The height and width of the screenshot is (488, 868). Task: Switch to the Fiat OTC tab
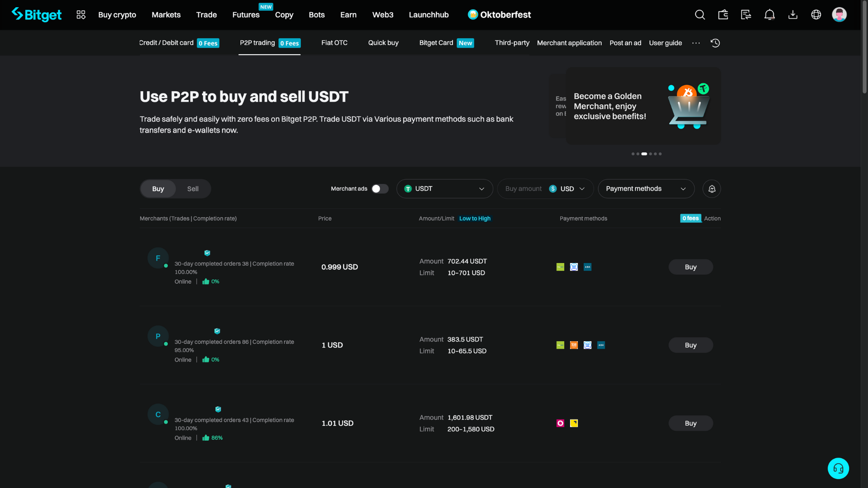(335, 43)
